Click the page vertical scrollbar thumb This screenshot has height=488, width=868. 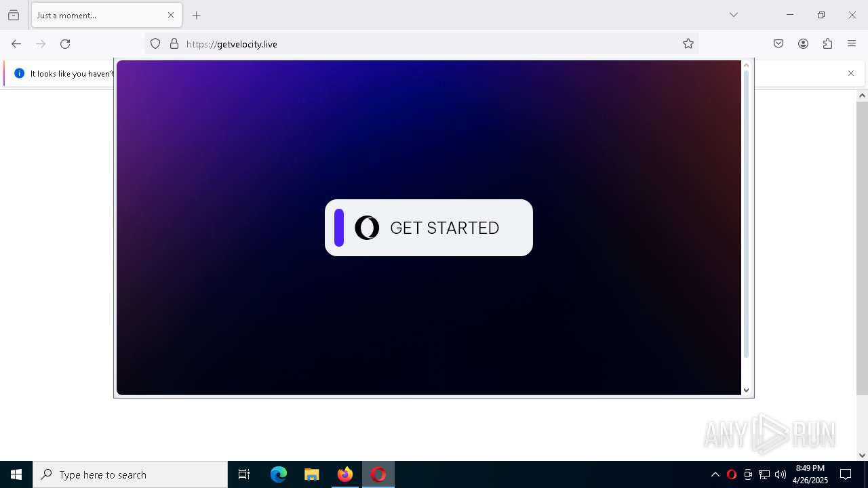tap(862, 249)
